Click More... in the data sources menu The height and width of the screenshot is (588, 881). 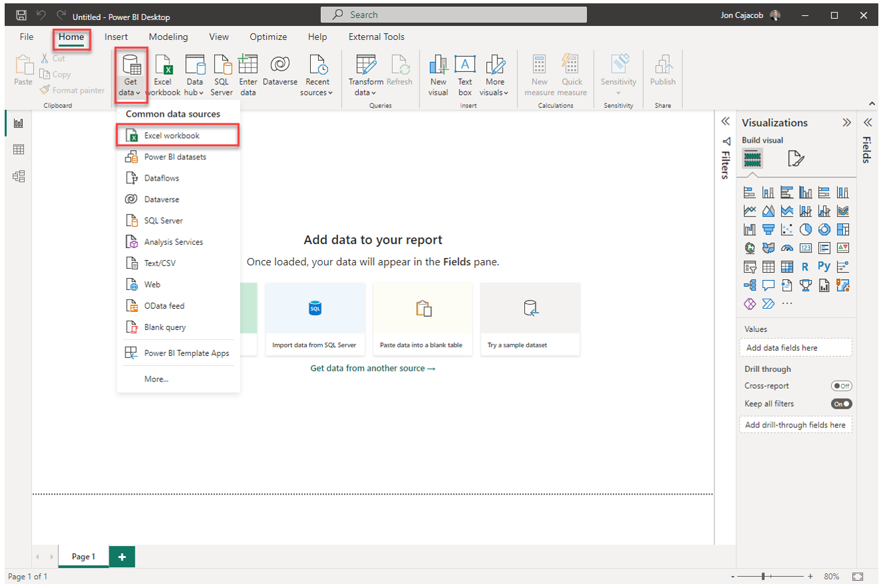click(178, 379)
